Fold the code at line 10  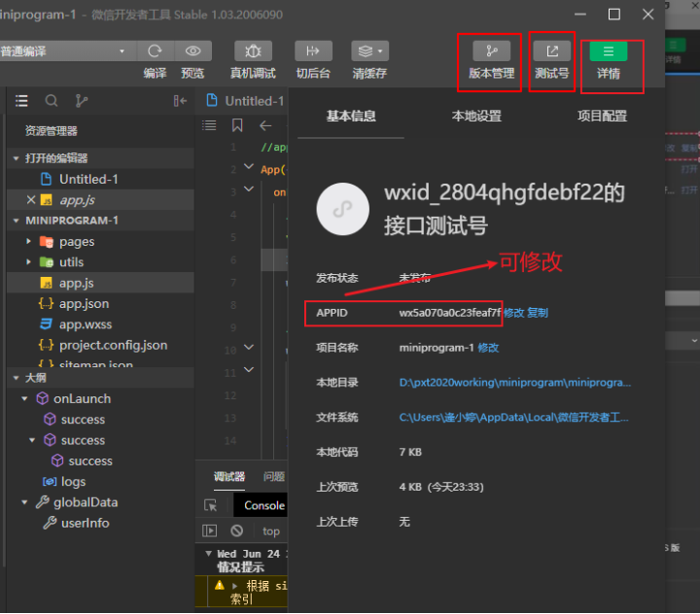pos(249,347)
